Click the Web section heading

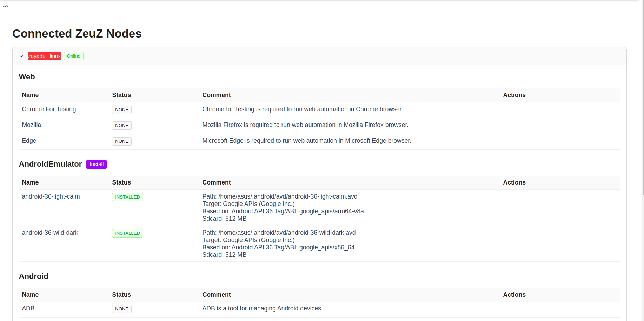27,77
